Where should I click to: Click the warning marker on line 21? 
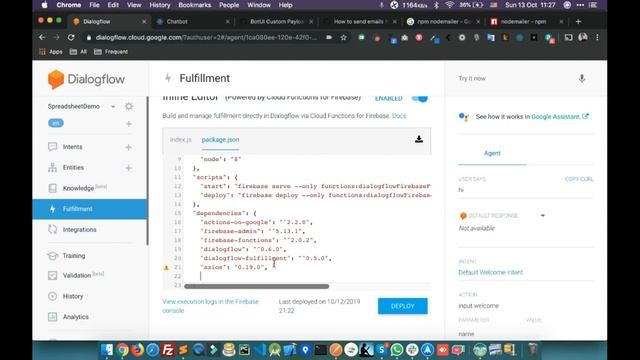pos(167,268)
